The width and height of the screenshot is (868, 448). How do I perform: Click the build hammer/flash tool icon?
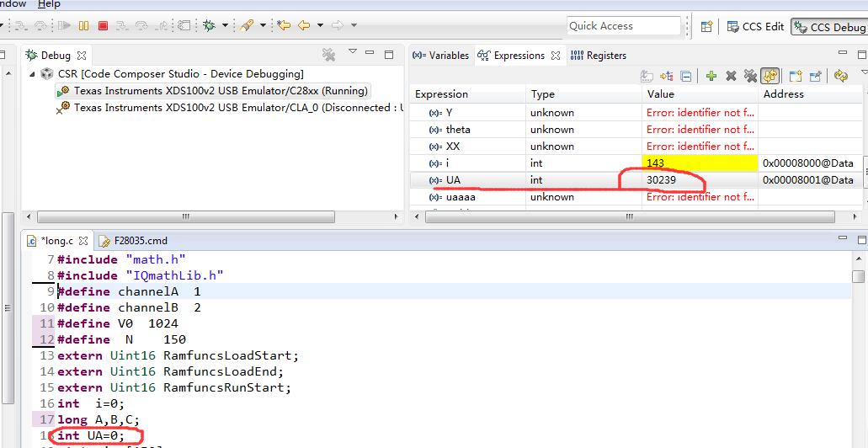click(x=247, y=25)
